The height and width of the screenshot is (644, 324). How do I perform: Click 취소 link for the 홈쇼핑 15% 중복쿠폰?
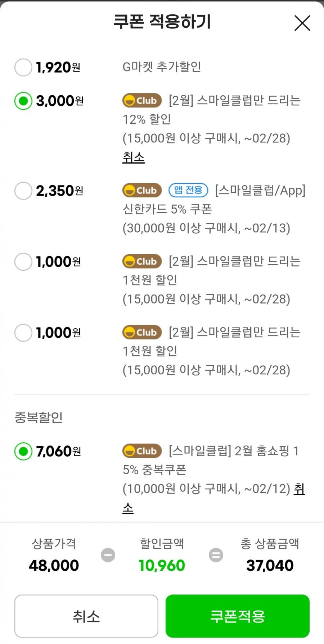coord(299,489)
